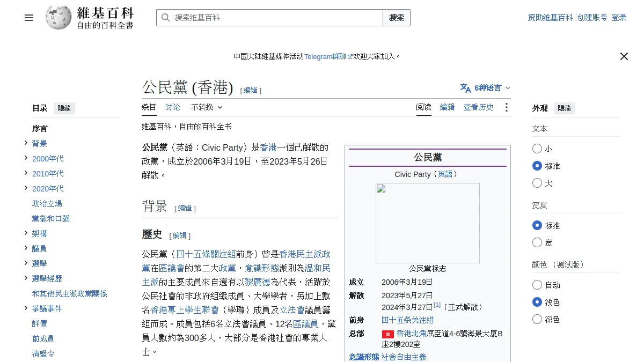Screen dimensions: 644x362
Task: Select the 宽 width option
Action: (537, 242)
